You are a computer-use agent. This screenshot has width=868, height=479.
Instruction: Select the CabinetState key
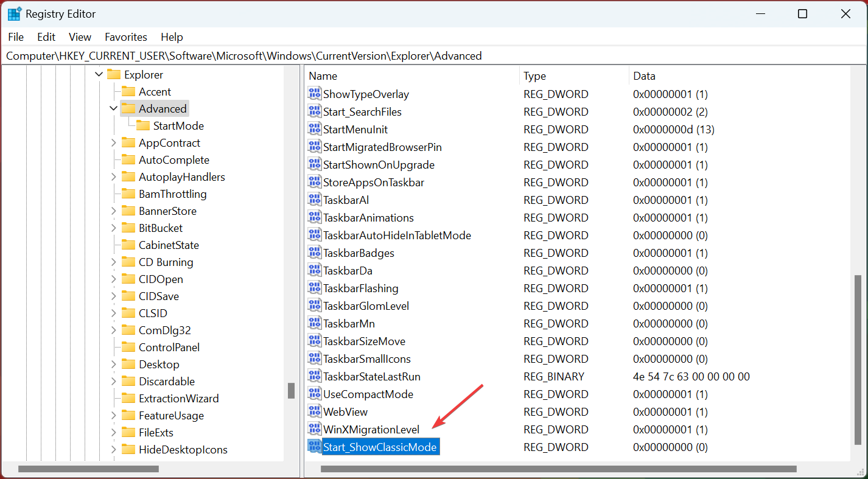coord(169,245)
